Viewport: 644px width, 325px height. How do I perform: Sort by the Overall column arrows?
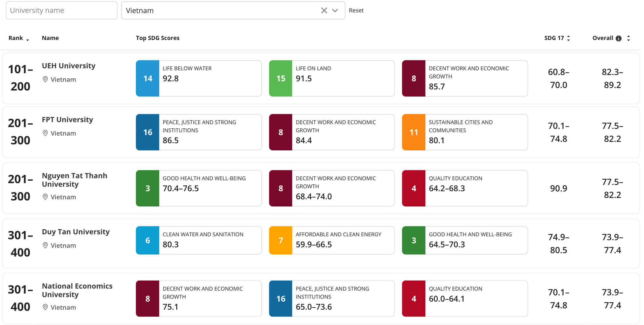628,38
